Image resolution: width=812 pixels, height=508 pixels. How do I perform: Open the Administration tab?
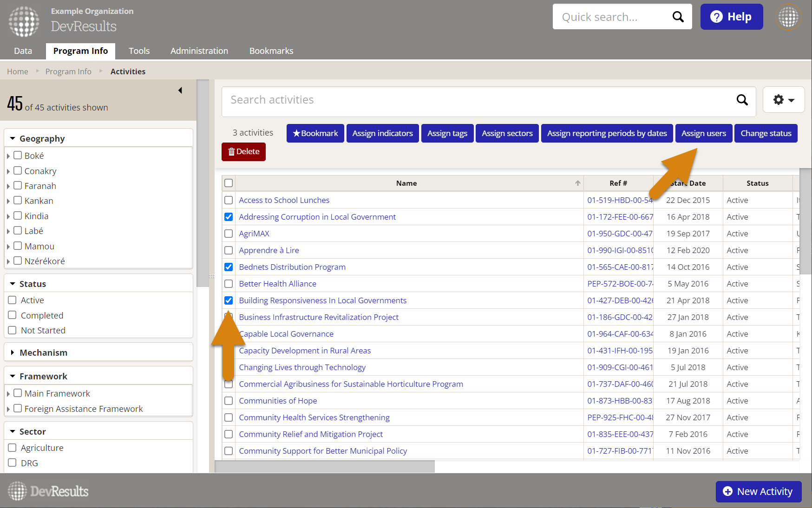pyautogui.click(x=199, y=51)
